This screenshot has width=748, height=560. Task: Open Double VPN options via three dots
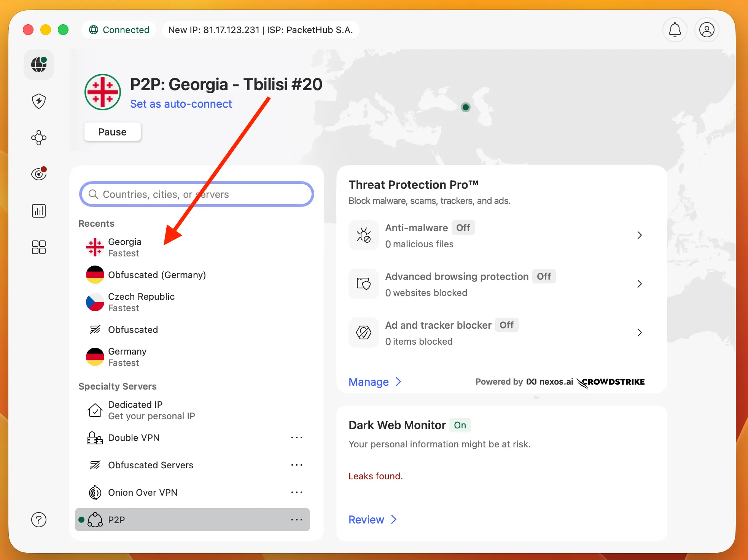pos(296,437)
